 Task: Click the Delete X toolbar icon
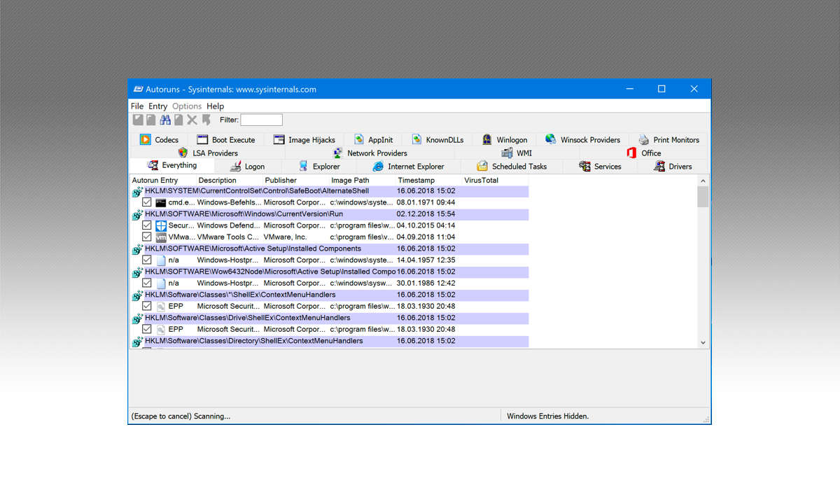point(192,120)
